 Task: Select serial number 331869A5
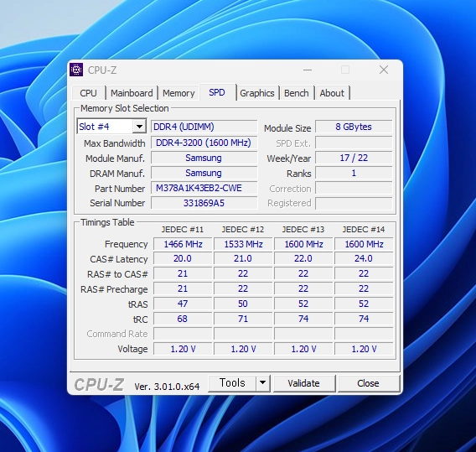[x=204, y=203]
